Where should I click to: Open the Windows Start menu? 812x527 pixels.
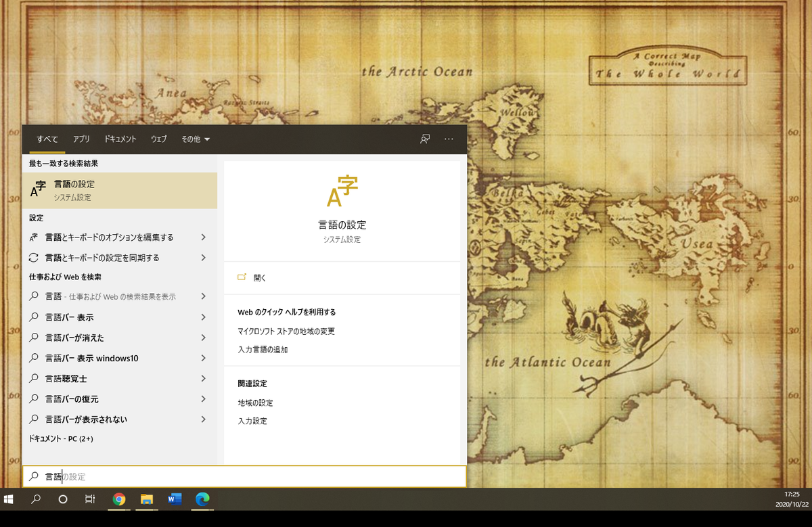coord(9,501)
